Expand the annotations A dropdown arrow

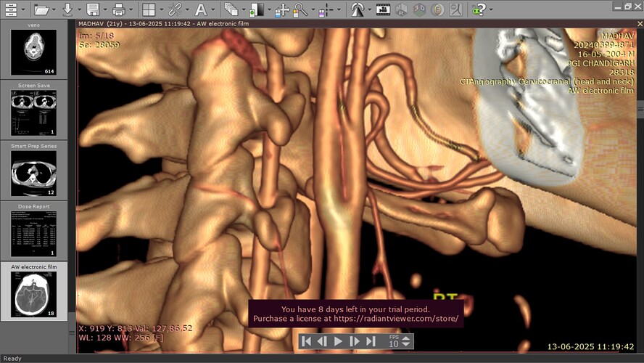tap(212, 9)
